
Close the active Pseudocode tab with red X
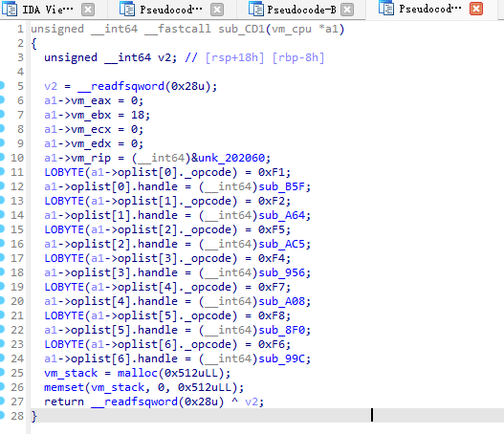pyautogui.click(x=476, y=9)
